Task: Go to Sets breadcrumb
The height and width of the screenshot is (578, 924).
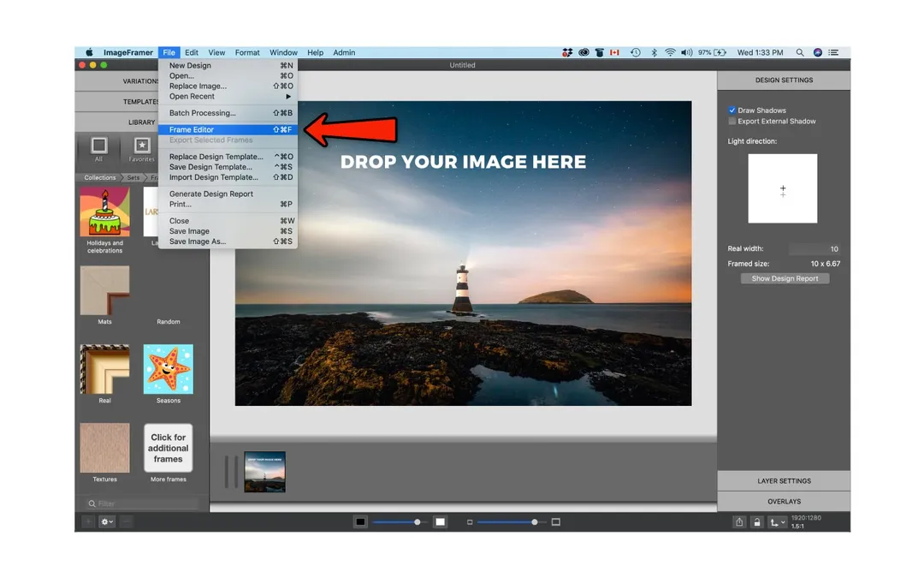Action: point(133,177)
